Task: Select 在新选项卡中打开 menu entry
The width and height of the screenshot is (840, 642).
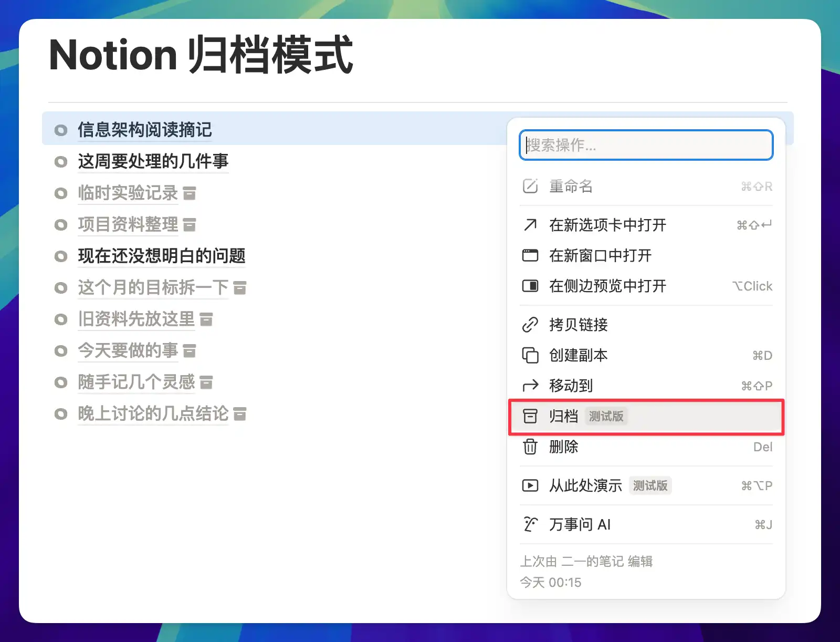Action: click(x=607, y=225)
